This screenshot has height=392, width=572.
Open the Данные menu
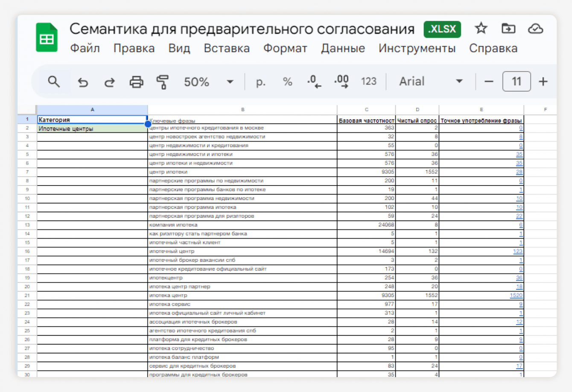tap(343, 48)
